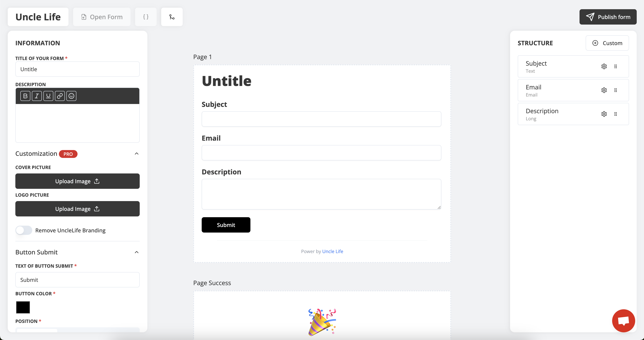
Task: Click the Publish form button
Action: click(608, 17)
